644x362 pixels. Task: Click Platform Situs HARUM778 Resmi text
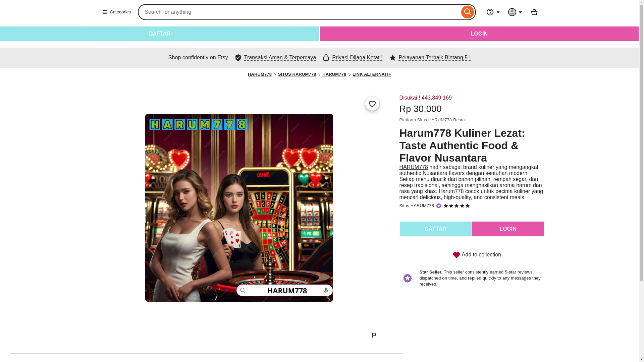click(432, 120)
